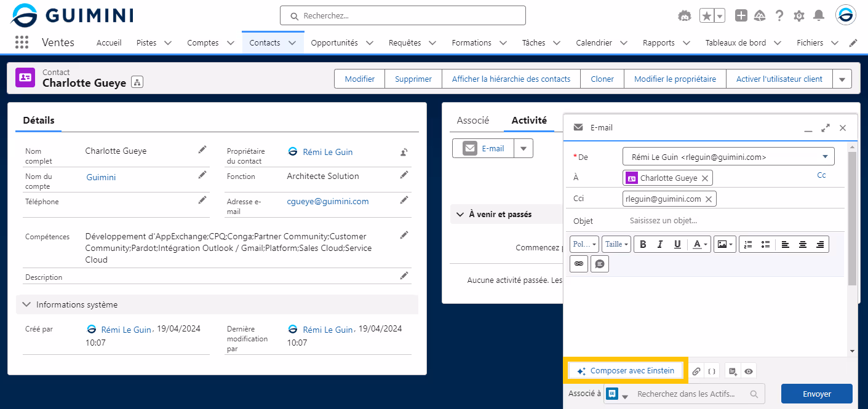Align email text left
868x409 pixels.
[x=786, y=244]
